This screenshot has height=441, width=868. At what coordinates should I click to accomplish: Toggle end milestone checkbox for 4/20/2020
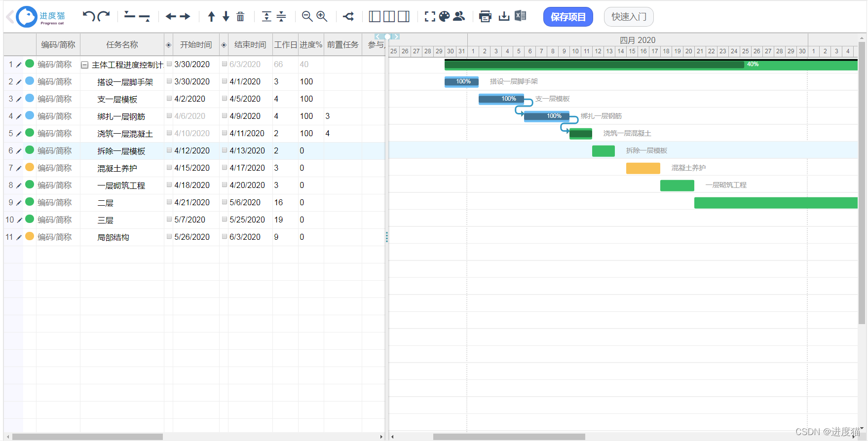[225, 184]
